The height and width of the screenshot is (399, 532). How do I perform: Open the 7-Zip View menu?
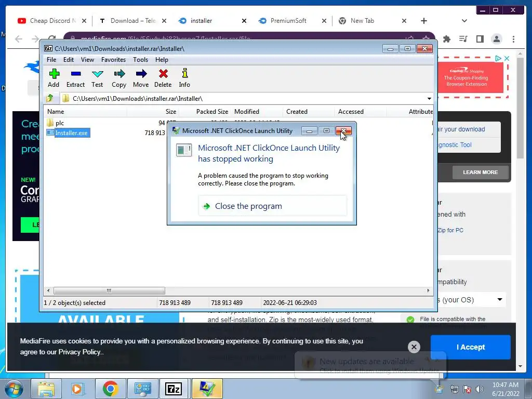pyautogui.click(x=87, y=60)
